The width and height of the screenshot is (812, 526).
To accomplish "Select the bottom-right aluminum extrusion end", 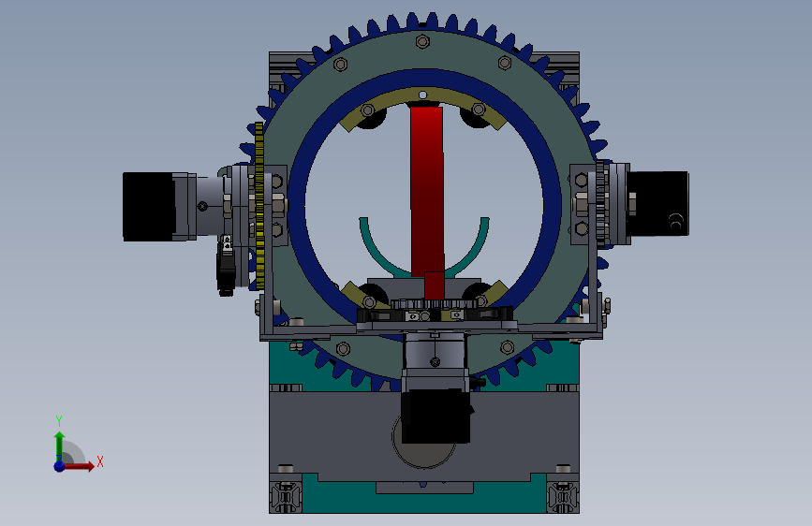I will pyautogui.click(x=563, y=498).
